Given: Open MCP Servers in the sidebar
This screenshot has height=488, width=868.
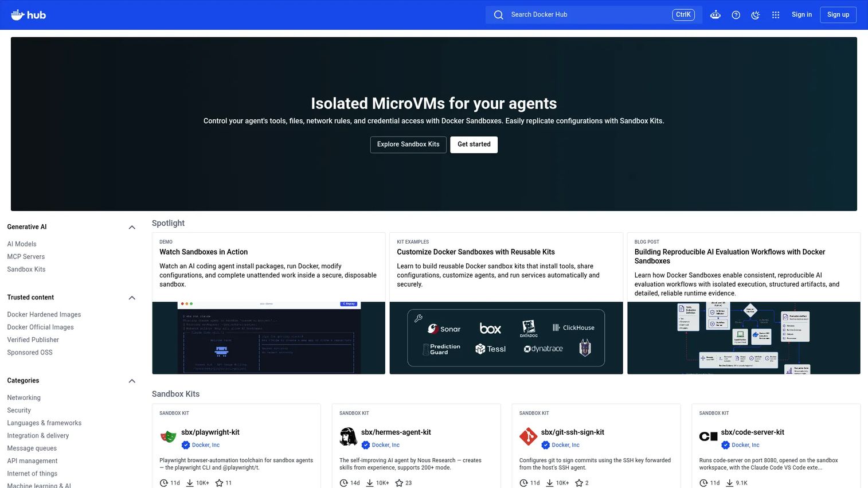Looking at the screenshot, I should click(26, 257).
